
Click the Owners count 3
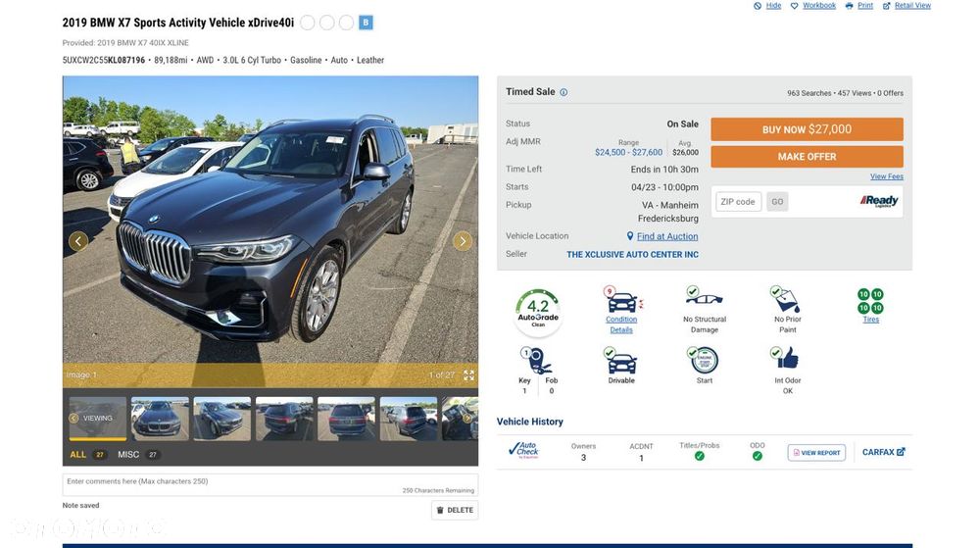(583, 458)
